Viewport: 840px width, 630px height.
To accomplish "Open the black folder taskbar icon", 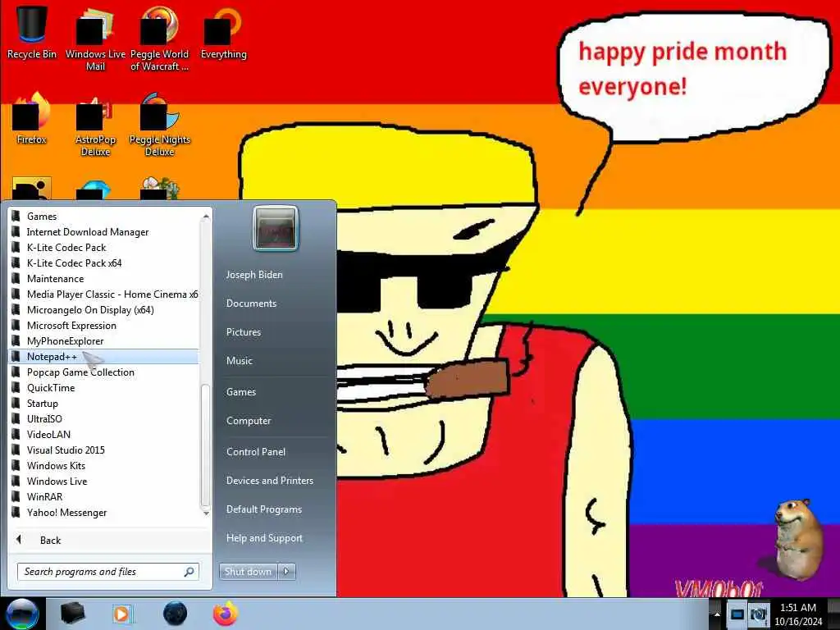I will (72, 614).
